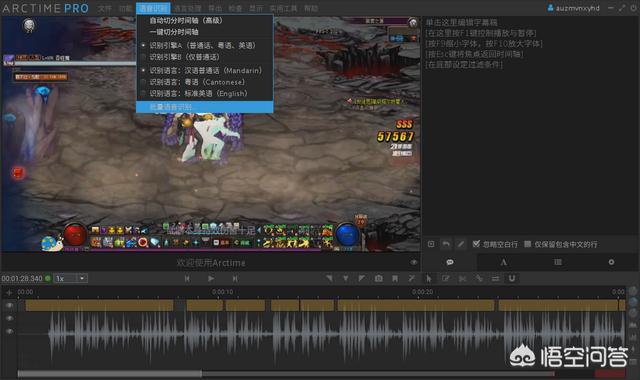The image size is (640, 380).
Task: Open the speech bubble subtitle tab
Action: [x=450, y=262]
